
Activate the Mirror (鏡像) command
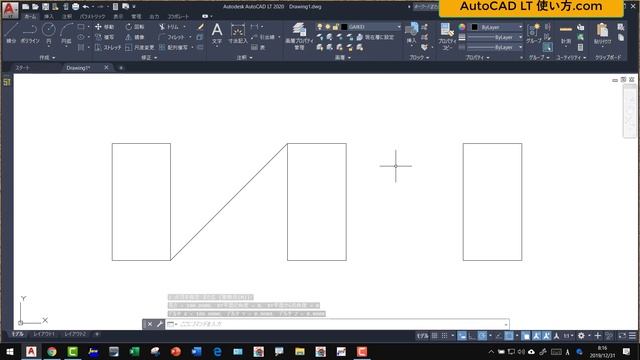pos(135,37)
